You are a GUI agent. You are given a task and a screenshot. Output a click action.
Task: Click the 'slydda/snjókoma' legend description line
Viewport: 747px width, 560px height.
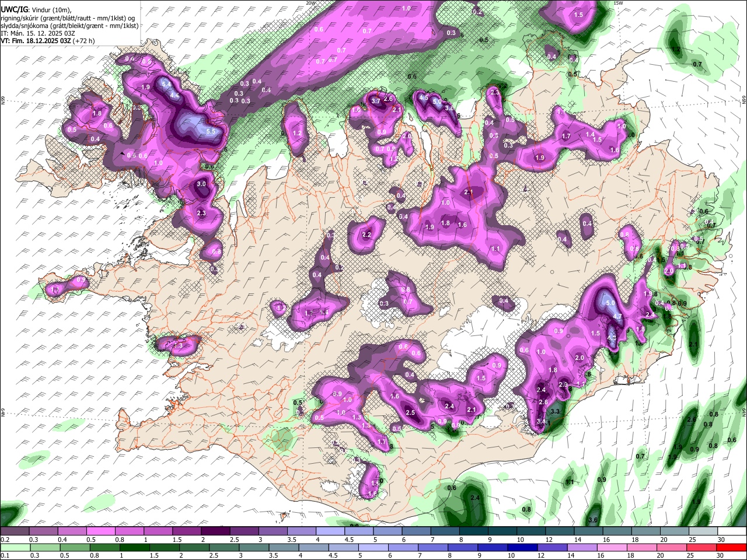coord(69,26)
